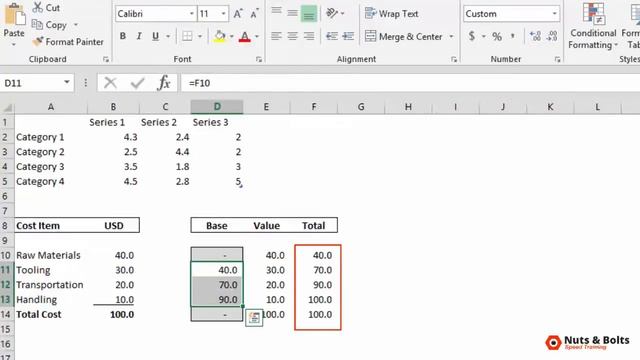
Task: Apply the red font color
Action: pos(244,36)
